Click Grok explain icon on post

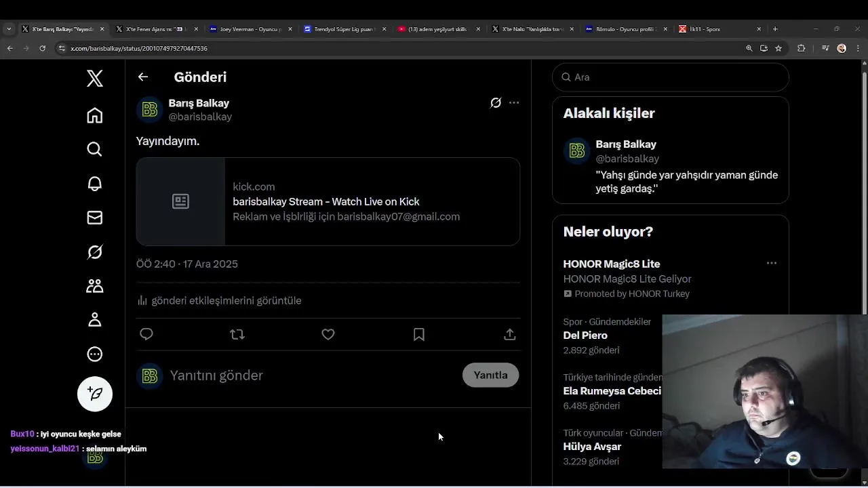point(496,103)
